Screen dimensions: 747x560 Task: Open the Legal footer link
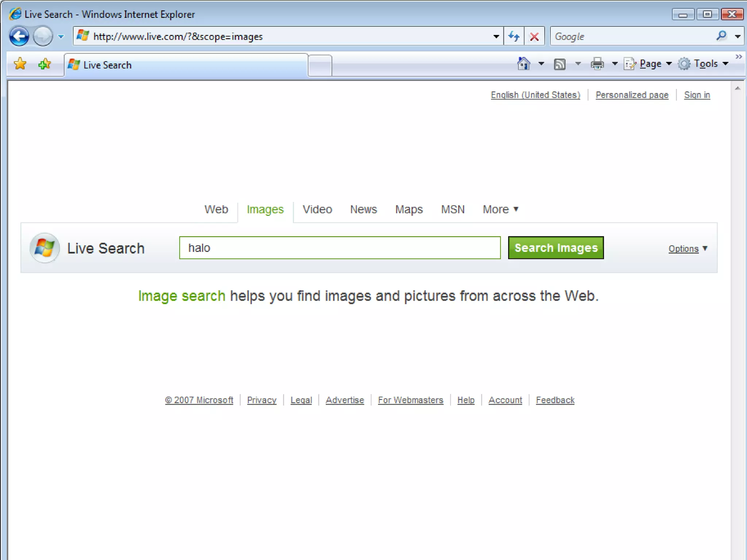301,400
